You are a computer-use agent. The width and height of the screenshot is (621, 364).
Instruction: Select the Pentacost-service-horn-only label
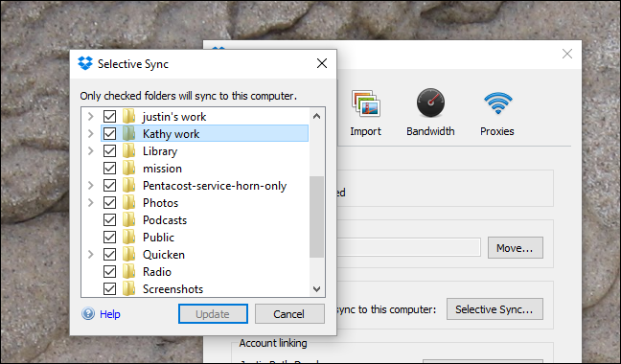tap(215, 186)
